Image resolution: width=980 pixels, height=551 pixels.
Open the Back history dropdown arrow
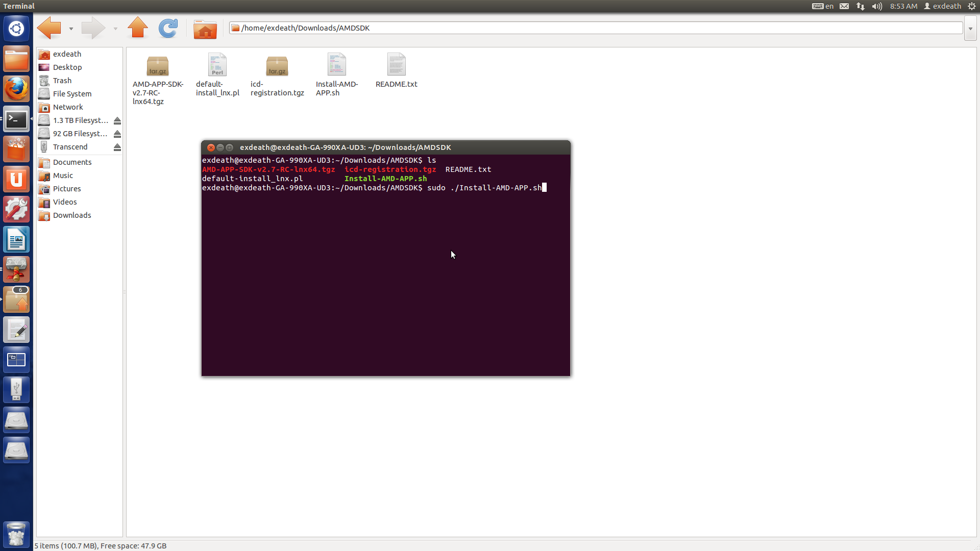click(x=71, y=29)
